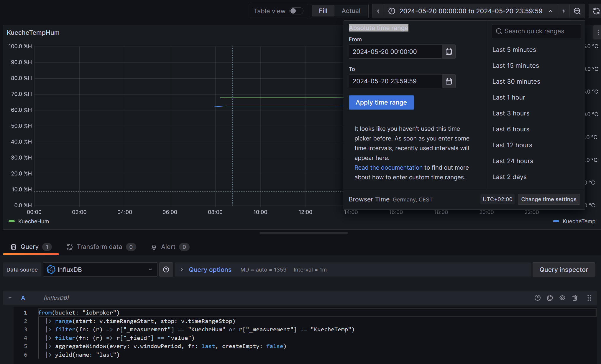This screenshot has width=601, height=364.
Task: Click the zoom out time range icon
Action: 577,11
